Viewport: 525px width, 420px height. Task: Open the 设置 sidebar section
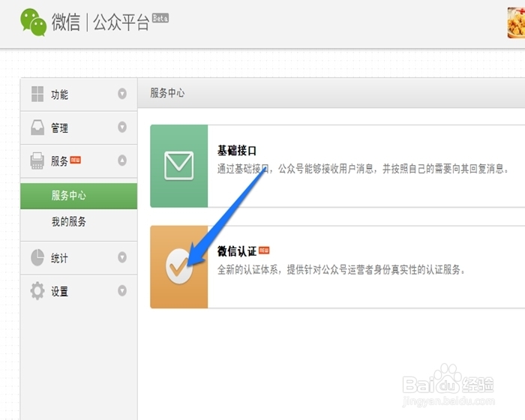point(79,291)
